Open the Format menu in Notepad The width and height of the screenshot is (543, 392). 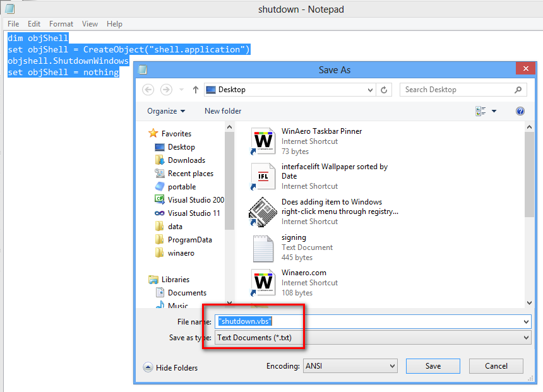click(61, 24)
